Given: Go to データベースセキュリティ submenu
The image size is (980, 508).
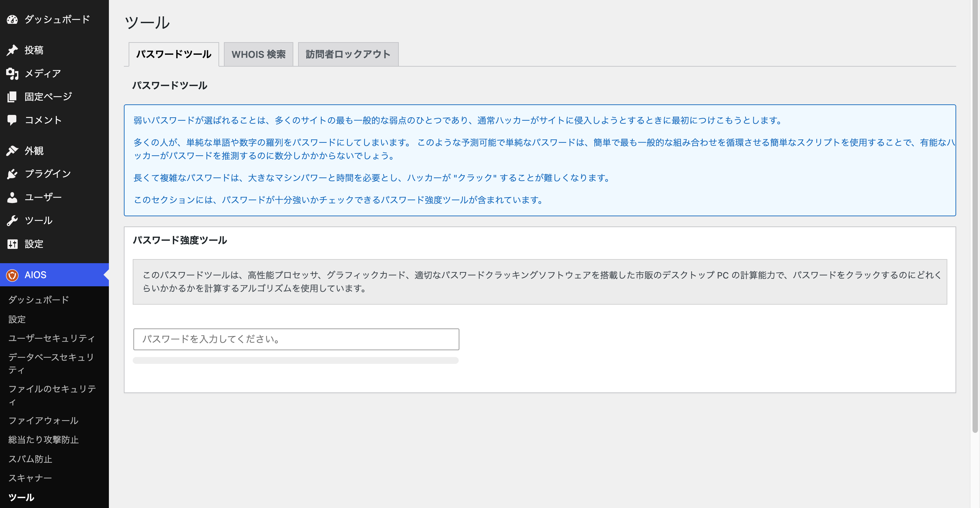Looking at the screenshot, I should tap(51, 363).
